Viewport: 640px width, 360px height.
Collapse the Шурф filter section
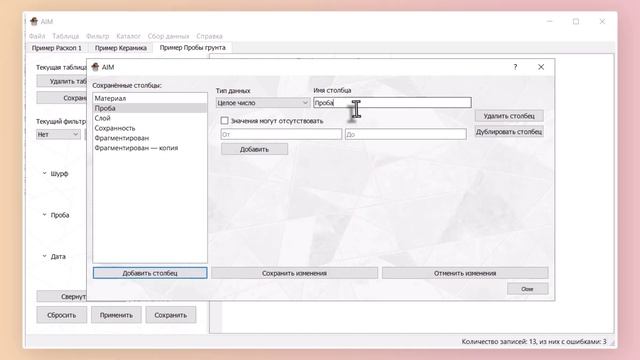[44, 173]
